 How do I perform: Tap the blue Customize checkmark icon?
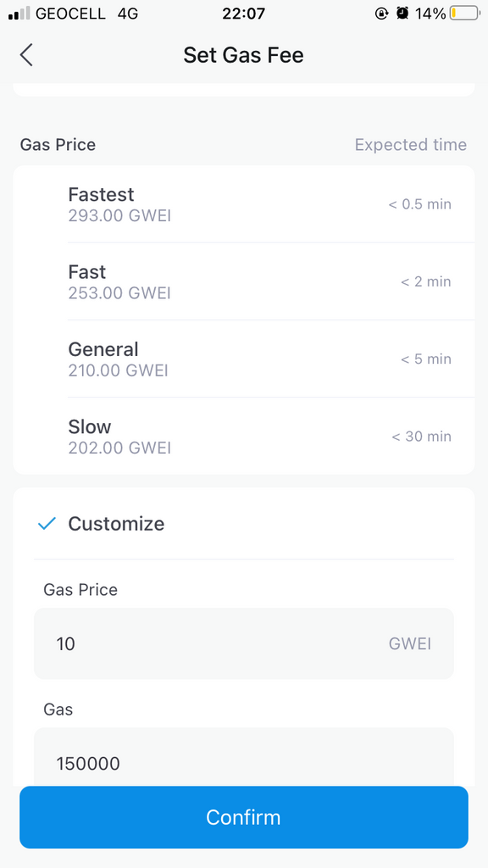pyautogui.click(x=47, y=523)
